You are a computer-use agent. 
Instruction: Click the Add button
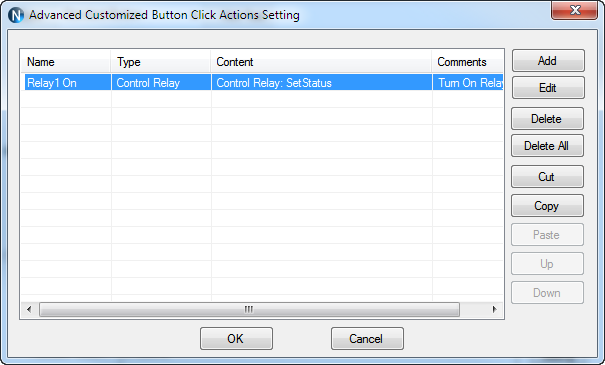coord(548,61)
